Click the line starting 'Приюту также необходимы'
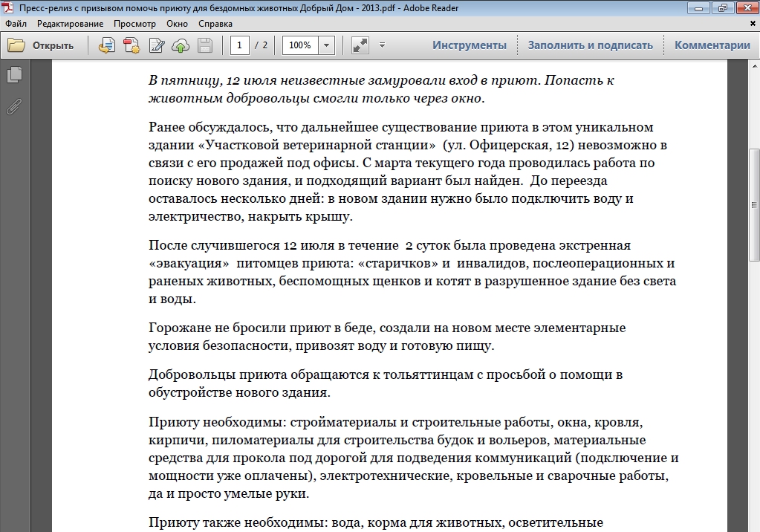Image resolution: width=760 pixels, height=532 pixels. (376, 522)
